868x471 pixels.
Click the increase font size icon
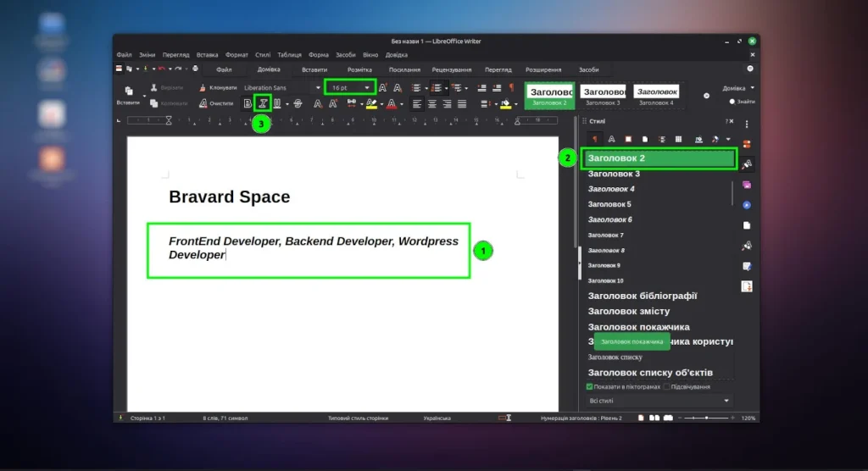[382, 87]
